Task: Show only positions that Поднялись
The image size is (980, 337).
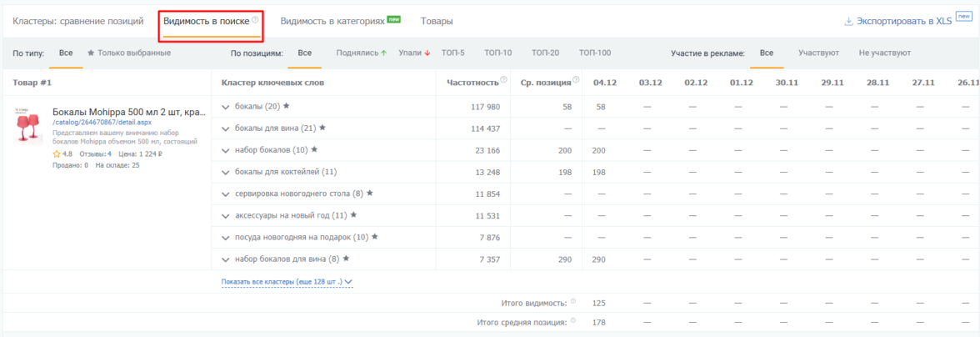Action: tap(362, 53)
